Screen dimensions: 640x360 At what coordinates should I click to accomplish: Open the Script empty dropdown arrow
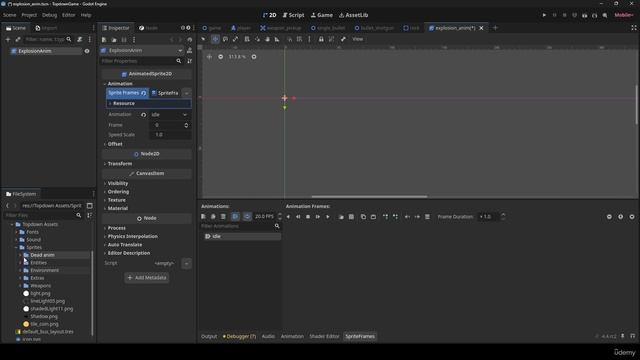187,263
